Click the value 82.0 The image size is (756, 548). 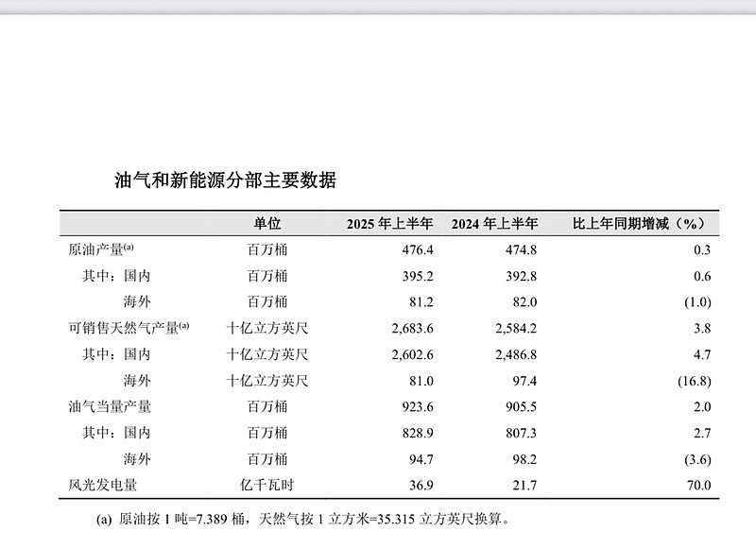click(x=525, y=302)
